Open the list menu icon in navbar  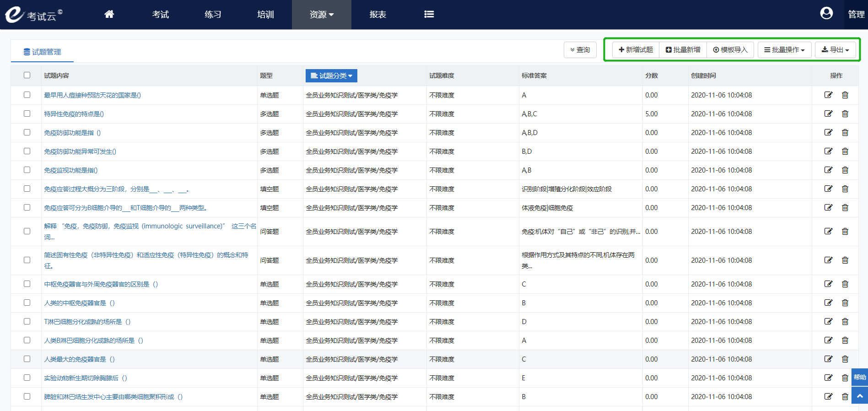pyautogui.click(x=429, y=14)
